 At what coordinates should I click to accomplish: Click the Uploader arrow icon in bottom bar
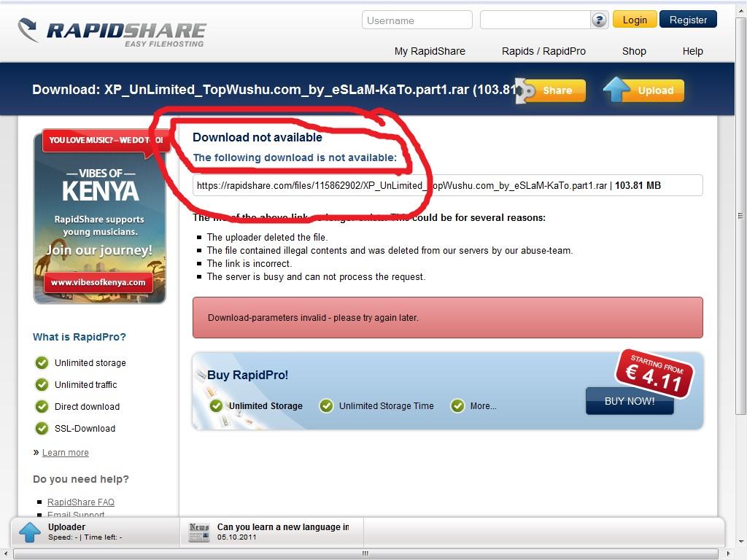(x=29, y=532)
